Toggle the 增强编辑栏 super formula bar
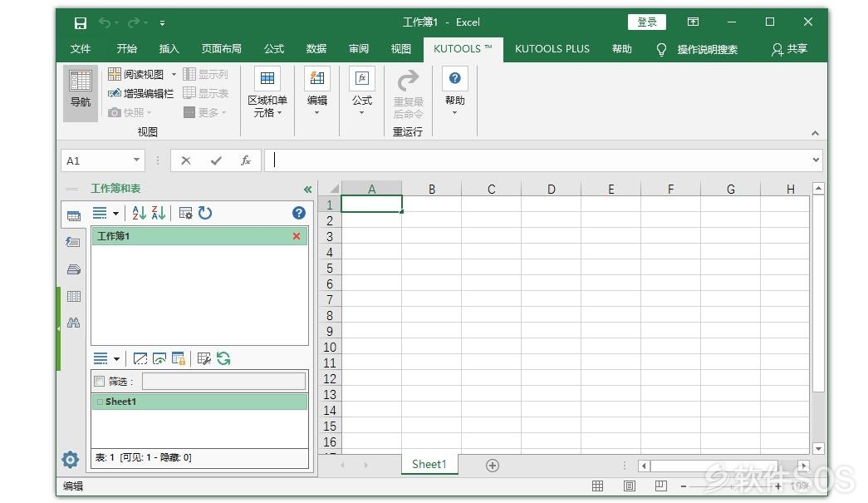Image resolution: width=868 pixels, height=503 pixels. [x=140, y=93]
